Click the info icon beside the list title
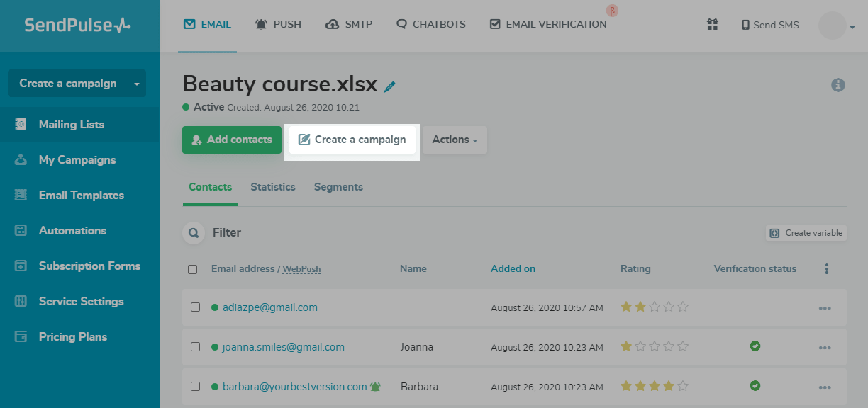Viewport: 868px width, 408px height. pos(838,85)
